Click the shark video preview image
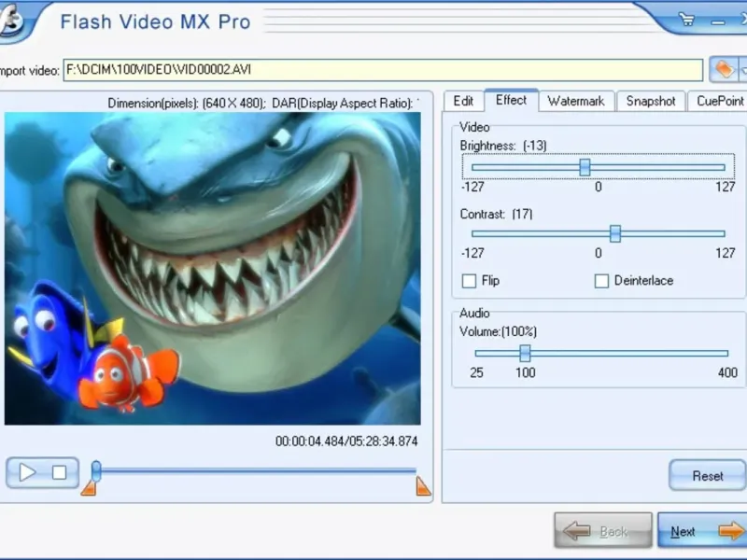 pyautogui.click(x=213, y=269)
